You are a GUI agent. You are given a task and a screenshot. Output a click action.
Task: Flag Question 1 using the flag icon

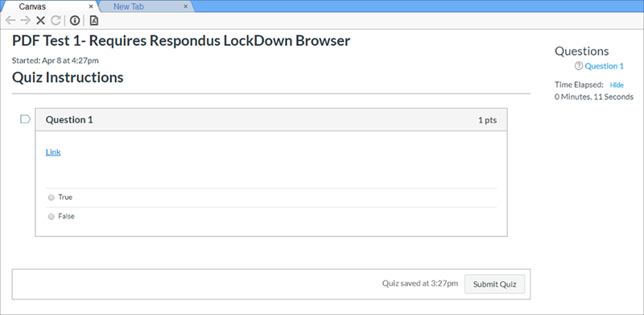tap(26, 119)
